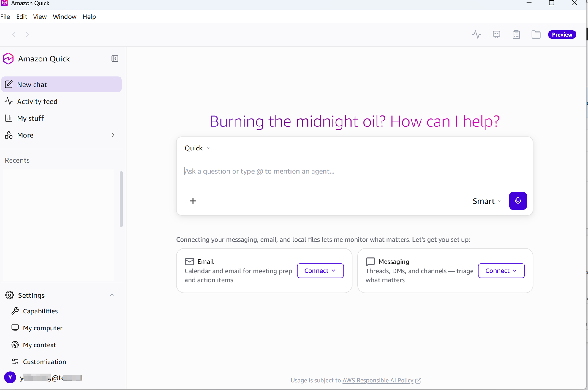
Task: Maximize the Amazon Quick window
Action: 551,3
